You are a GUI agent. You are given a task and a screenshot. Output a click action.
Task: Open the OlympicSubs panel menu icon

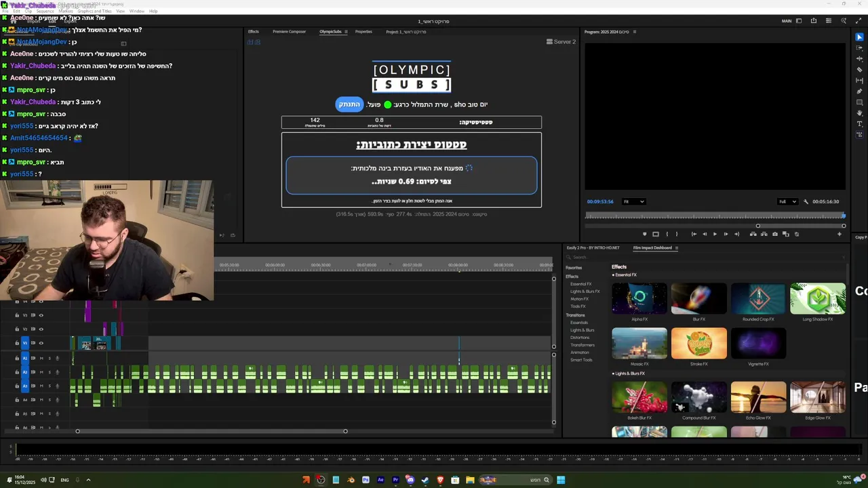[x=346, y=32]
